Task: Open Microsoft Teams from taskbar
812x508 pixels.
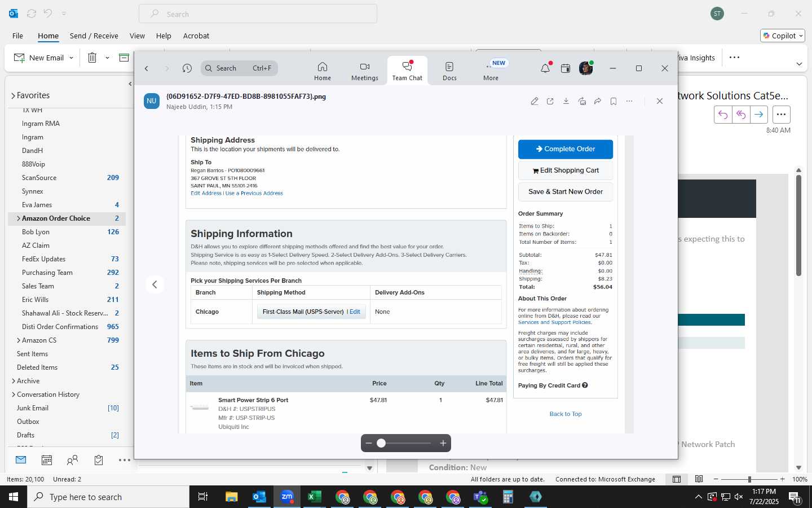Action: click(480, 497)
